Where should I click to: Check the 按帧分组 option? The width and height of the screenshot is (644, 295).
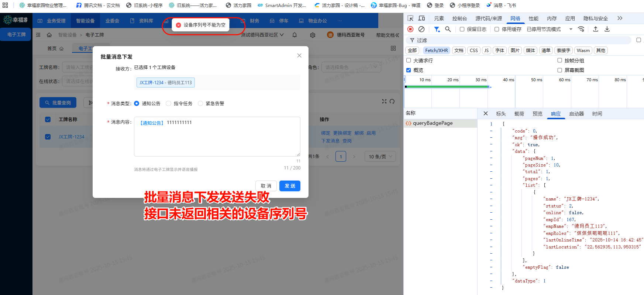click(x=559, y=60)
